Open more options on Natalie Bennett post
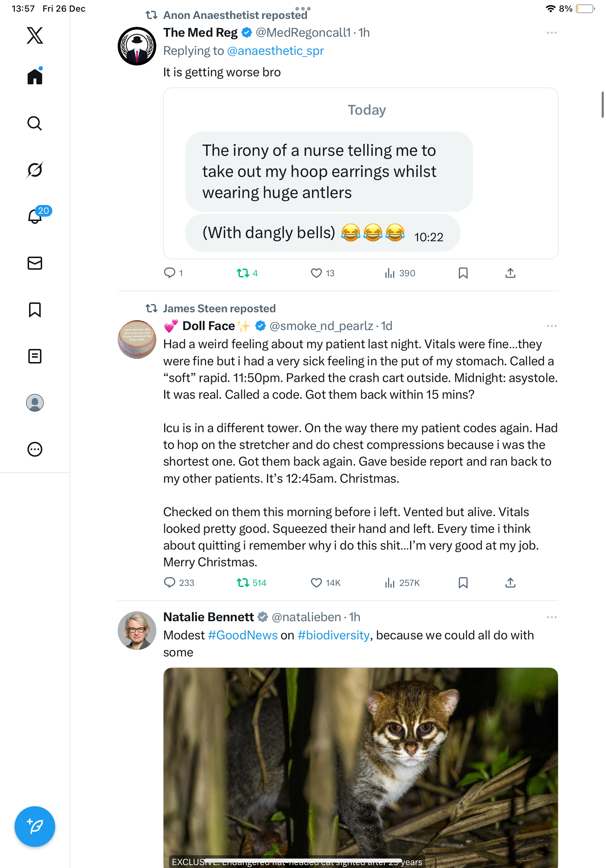Viewport: 606px width, 868px height. pyautogui.click(x=551, y=617)
